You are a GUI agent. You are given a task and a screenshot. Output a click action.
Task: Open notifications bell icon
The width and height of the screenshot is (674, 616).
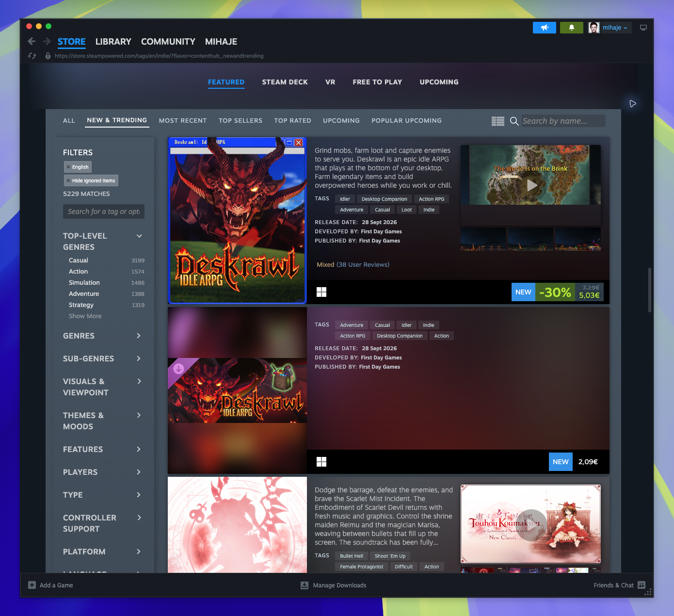pos(572,28)
